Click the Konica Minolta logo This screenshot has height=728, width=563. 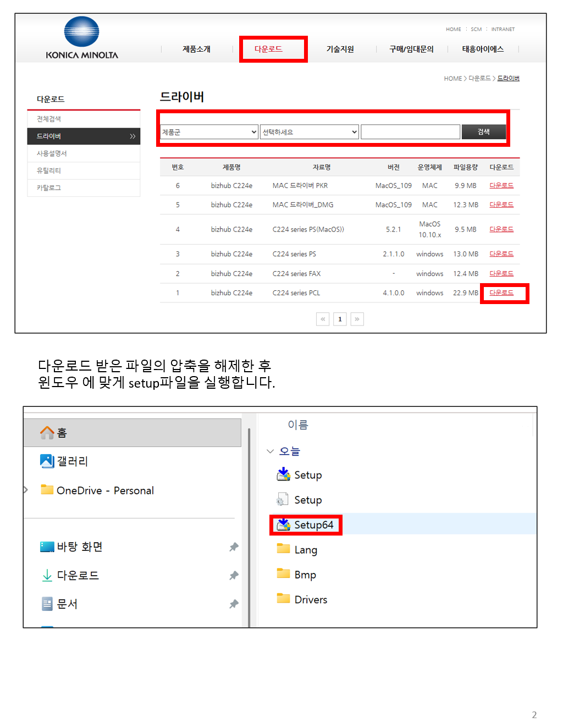click(82, 38)
